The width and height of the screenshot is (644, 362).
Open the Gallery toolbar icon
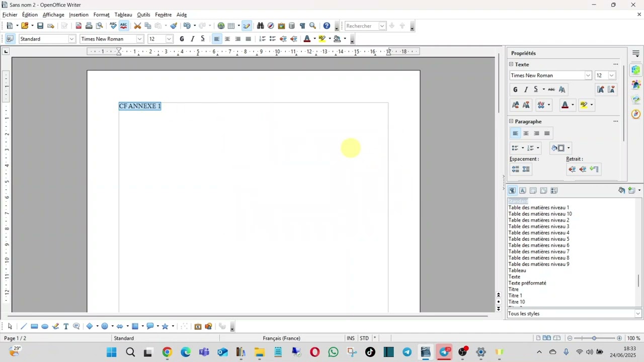(281, 26)
